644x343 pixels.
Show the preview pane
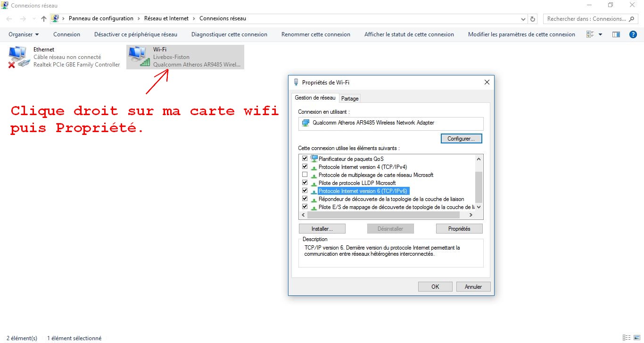(x=616, y=34)
